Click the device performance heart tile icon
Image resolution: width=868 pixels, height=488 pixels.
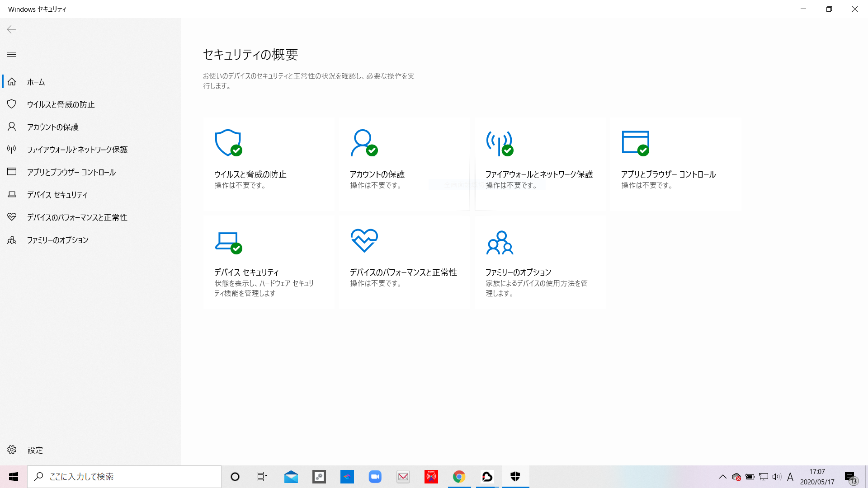pos(364,240)
